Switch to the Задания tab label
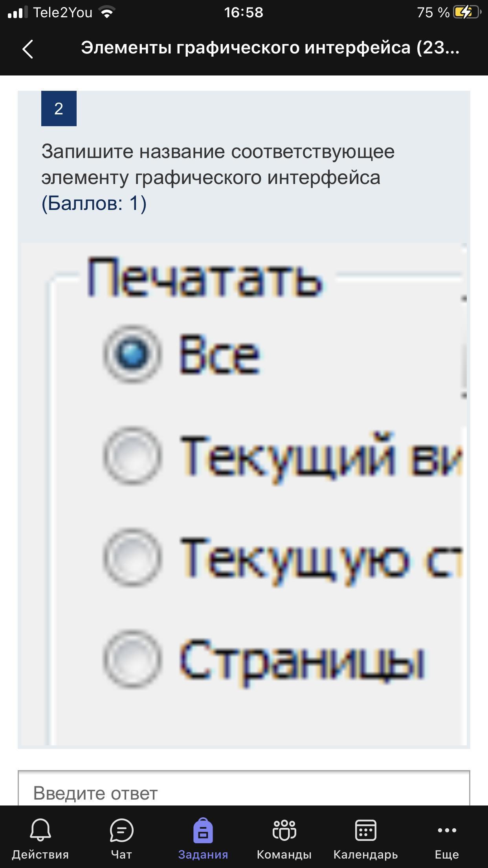Image resolution: width=488 pixels, height=868 pixels. click(x=203, y=854)
